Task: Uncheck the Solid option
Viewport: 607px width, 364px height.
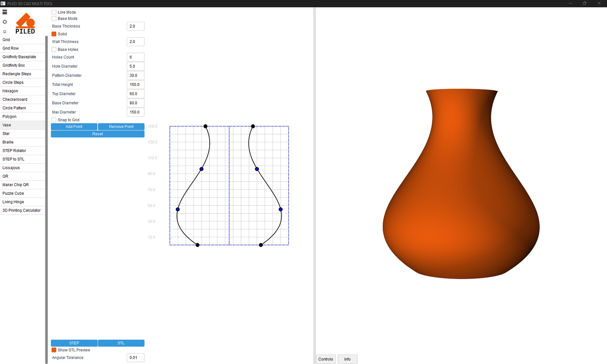Action: tap(54, 34)
